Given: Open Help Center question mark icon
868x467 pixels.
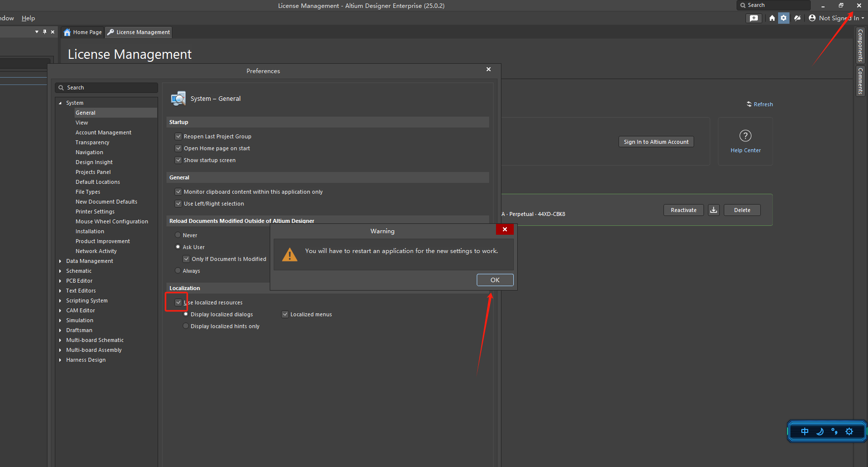Looking at the screenshot, I should click(745, 136).
